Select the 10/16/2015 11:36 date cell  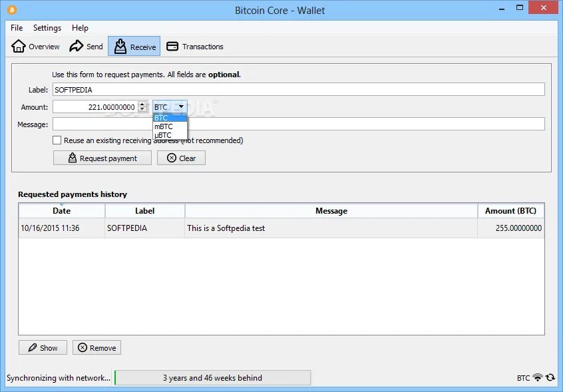[62, 228]
